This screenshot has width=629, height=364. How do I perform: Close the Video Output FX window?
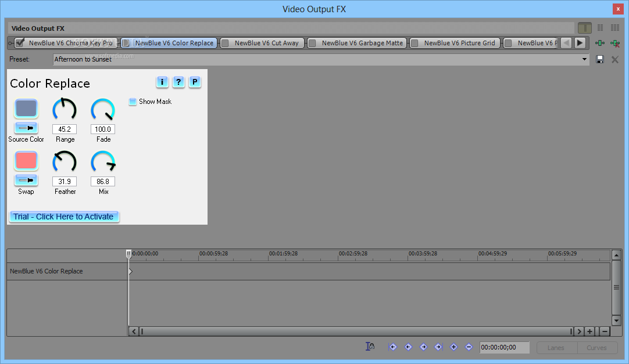coord(618,9)
